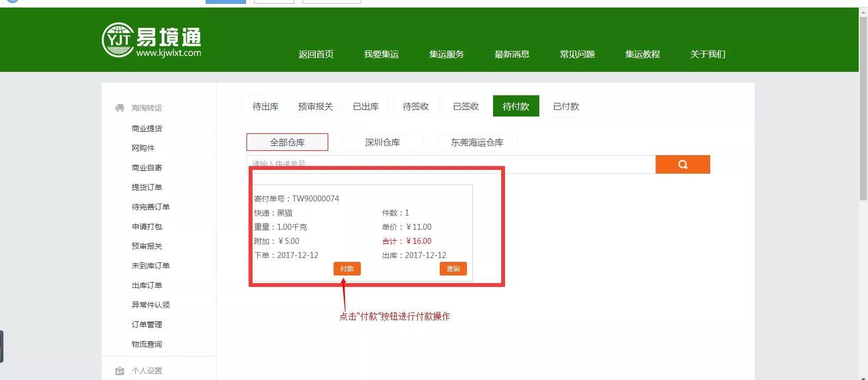Screen dimensions: 868x380
Task: Click the orange search magnifier button
Action: [x=682, y=164]
